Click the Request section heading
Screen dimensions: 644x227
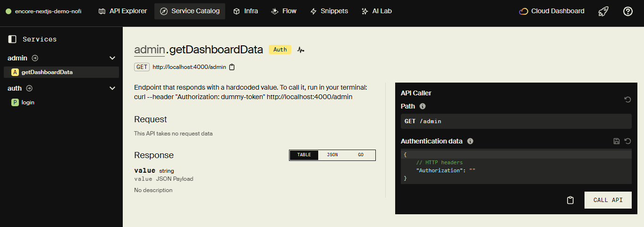pos(151,119)
